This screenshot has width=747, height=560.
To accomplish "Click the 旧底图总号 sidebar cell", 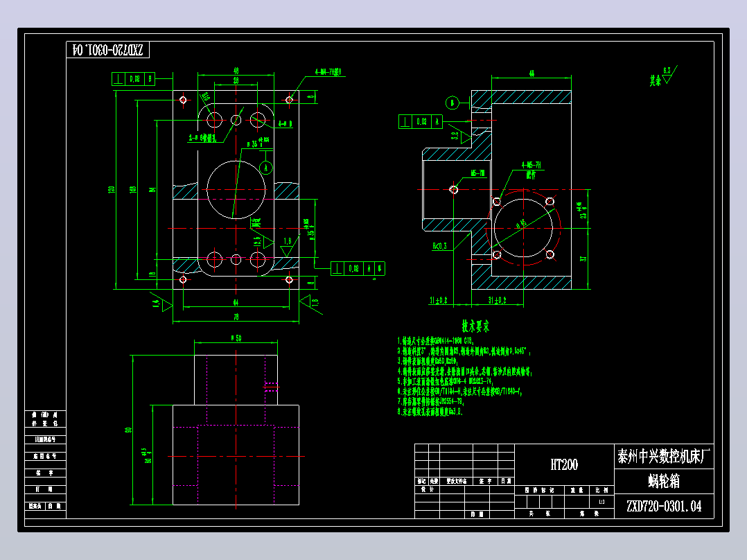I will pos(45,439).
